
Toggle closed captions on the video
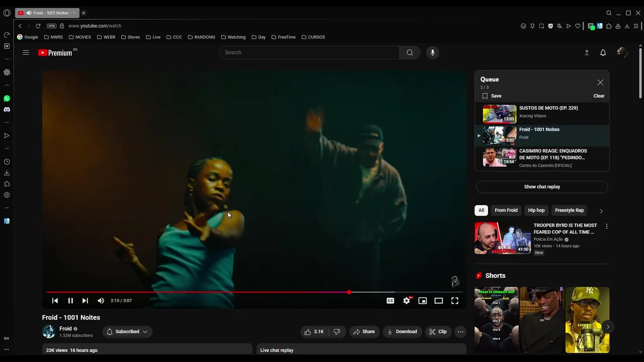[x=390, y=301]
